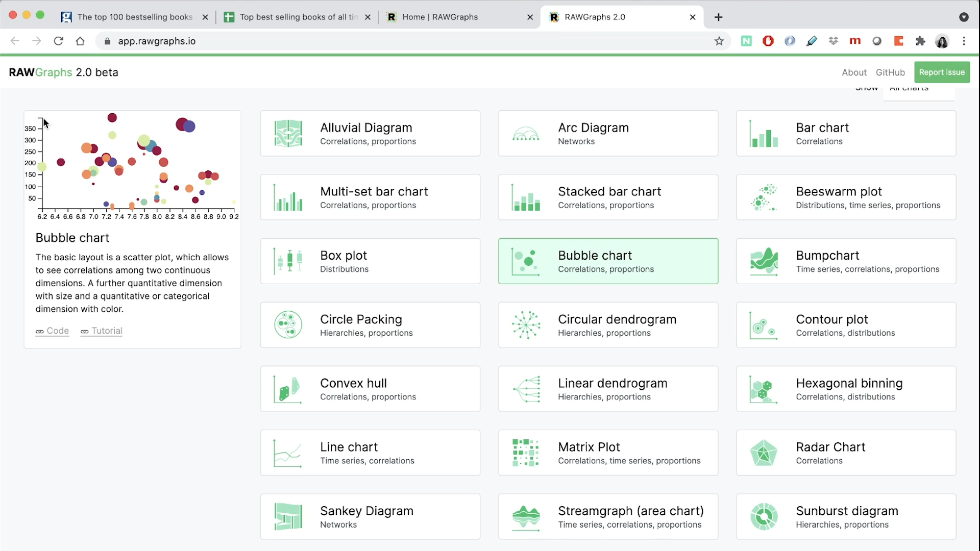Select the Box plot icon
This screenshot has height=551, width=980.
(x=288, y=261)
